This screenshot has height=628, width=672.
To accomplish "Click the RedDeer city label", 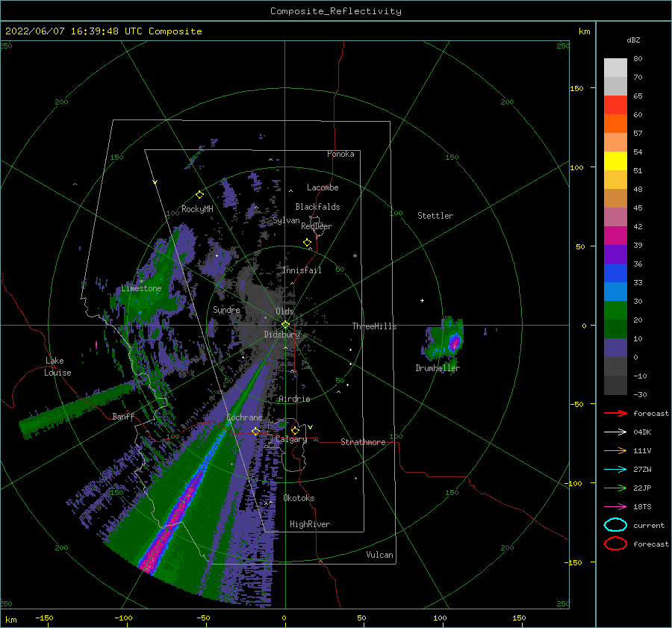I will pyautogui.click(x=317, y=226).
